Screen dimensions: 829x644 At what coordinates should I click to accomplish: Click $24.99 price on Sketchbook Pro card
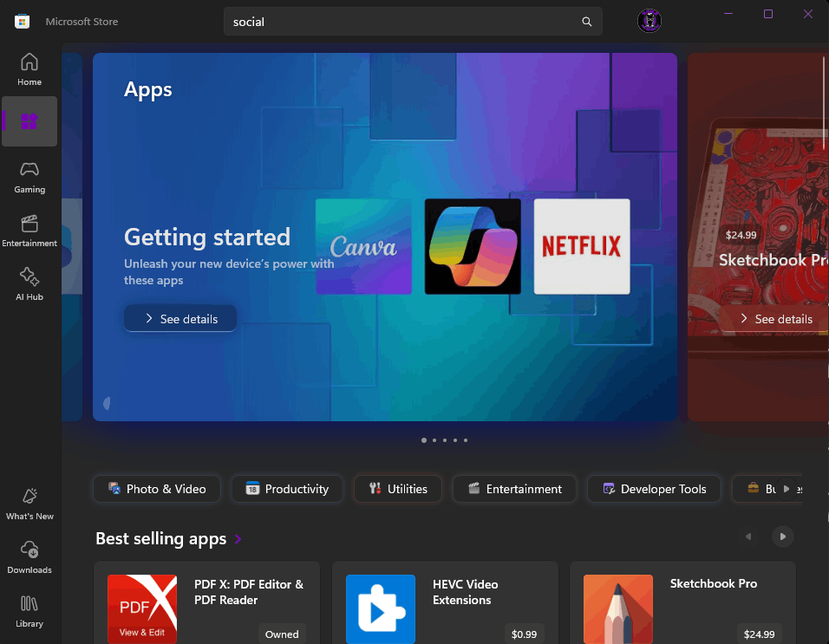pos(760,634)
